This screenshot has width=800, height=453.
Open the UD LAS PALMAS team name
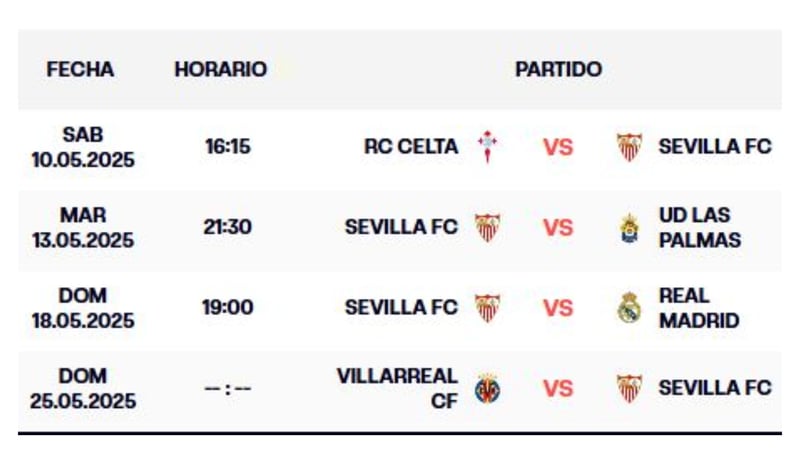(x=699, y=228)
